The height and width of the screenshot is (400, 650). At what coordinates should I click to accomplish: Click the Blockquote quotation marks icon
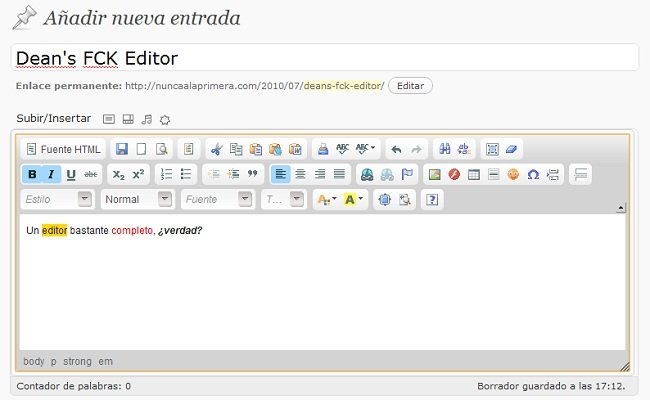[x=252, y=174]
